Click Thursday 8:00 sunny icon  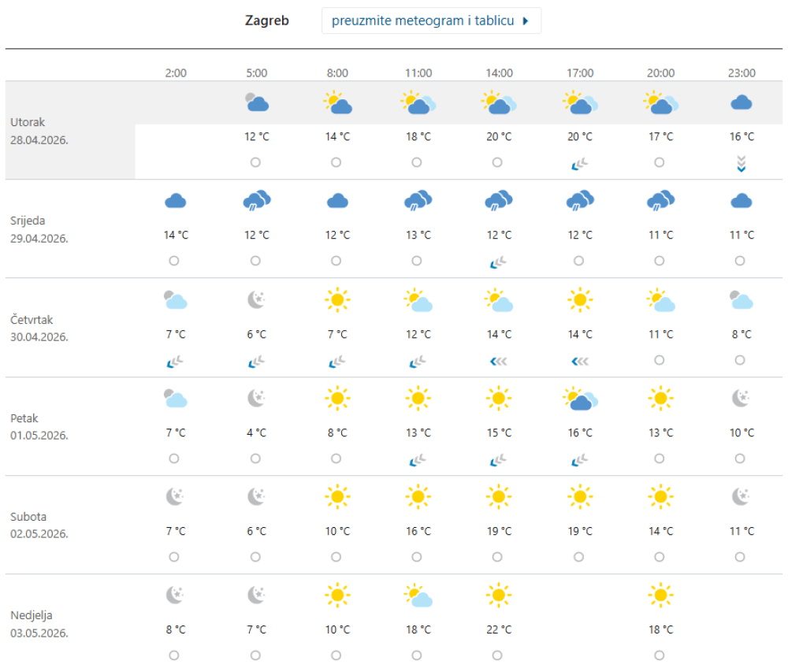click(337, 300)
